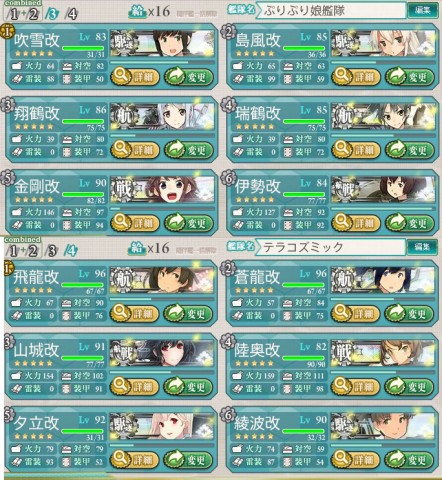Select fleet tab 4 in bottom panel

pos(70,251)
